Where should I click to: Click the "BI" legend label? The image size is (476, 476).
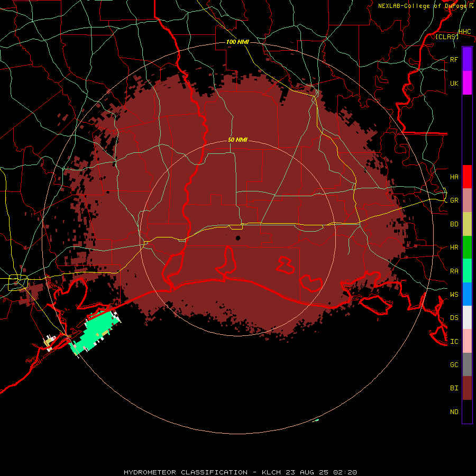coord(454,388)
